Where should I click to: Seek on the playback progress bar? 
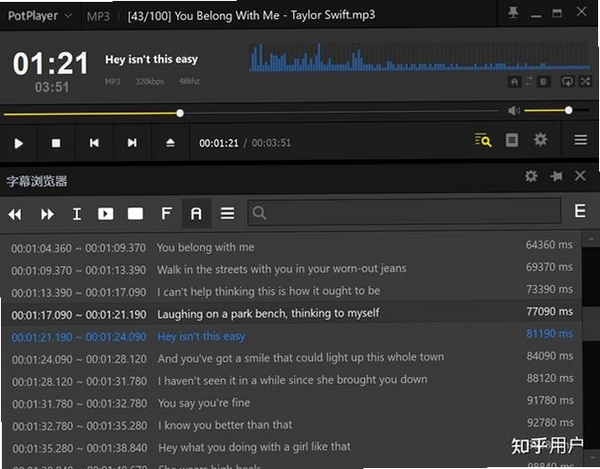251,113
